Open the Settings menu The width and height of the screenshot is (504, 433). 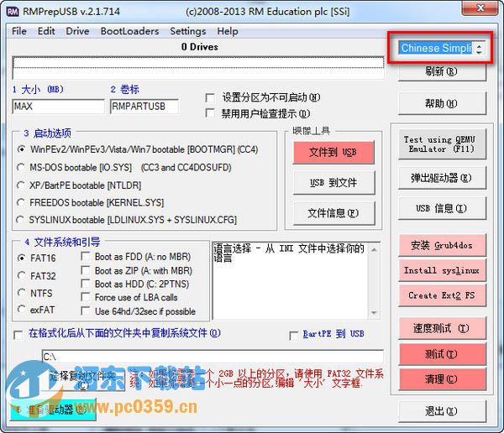187,31
